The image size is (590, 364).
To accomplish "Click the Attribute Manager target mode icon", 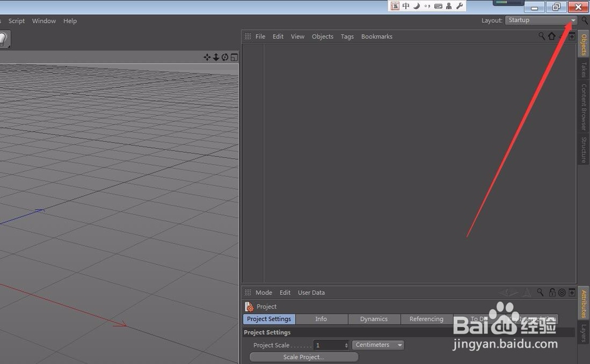I will 562,293.
